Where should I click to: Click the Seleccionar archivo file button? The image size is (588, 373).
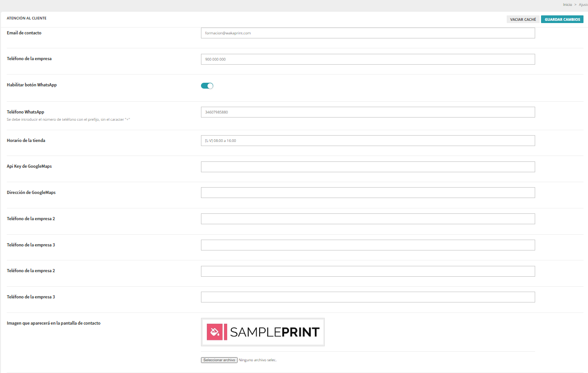pyautogui.click(x=219, y=360)
